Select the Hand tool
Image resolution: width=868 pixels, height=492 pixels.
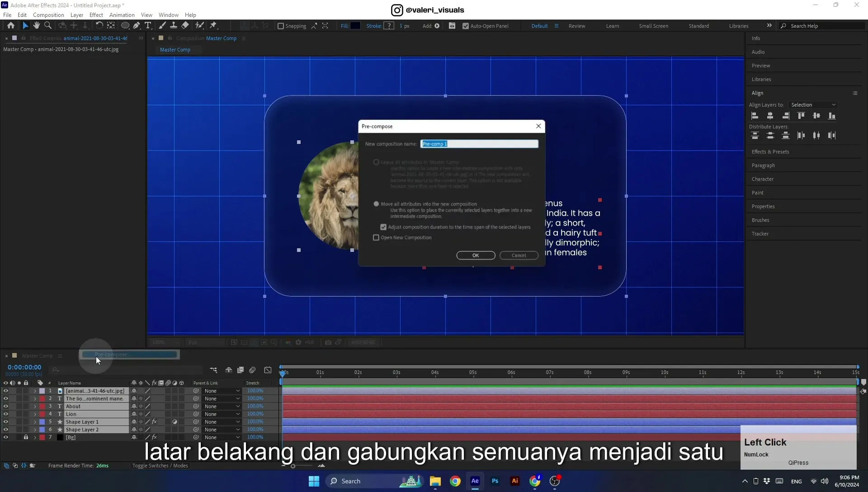(37, 26)
